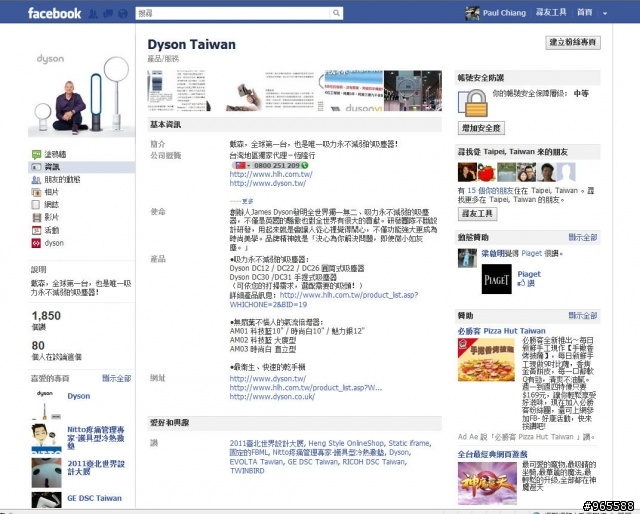This screenshot has width=640, height=514.
Task: Open the Photos tab in sidebar
Action: 82,192
